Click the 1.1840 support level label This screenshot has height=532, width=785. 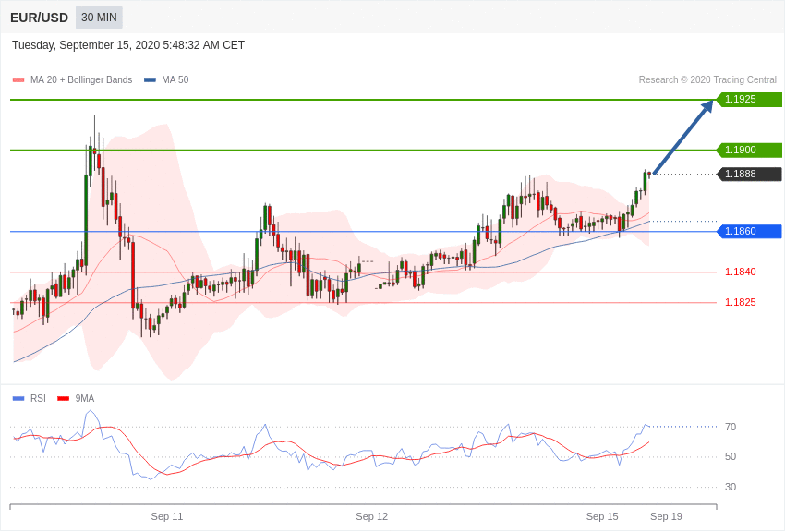[x=741, y=272]
